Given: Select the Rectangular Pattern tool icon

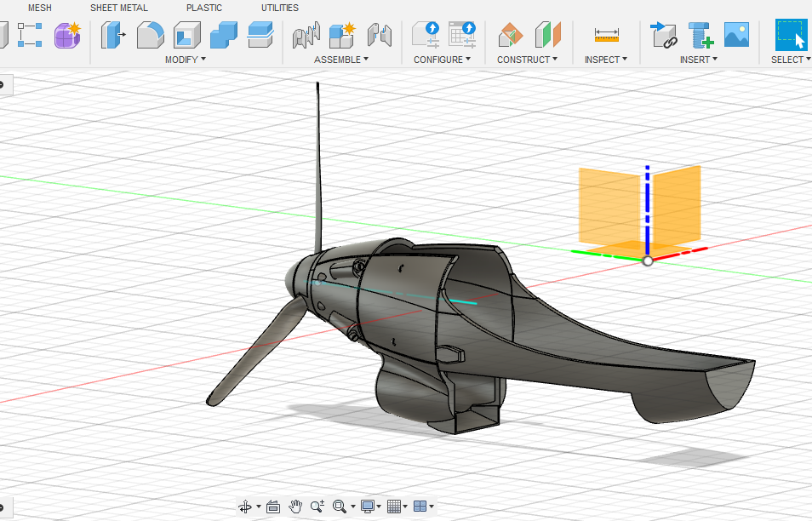Looking at the screenshot, I should [30, 35].
